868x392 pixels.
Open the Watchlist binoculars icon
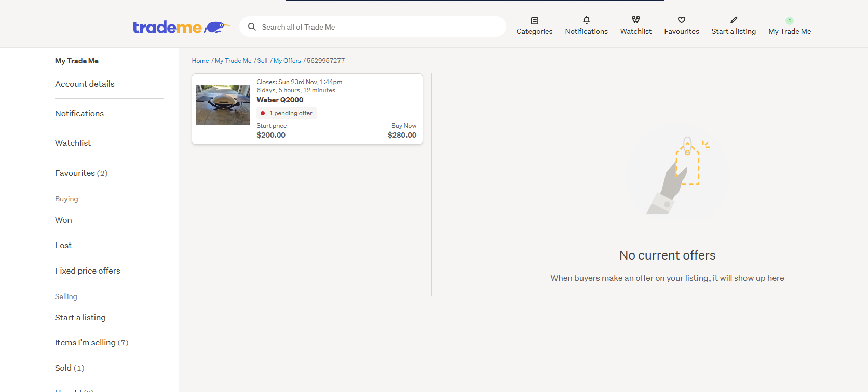tap(635, 20)
